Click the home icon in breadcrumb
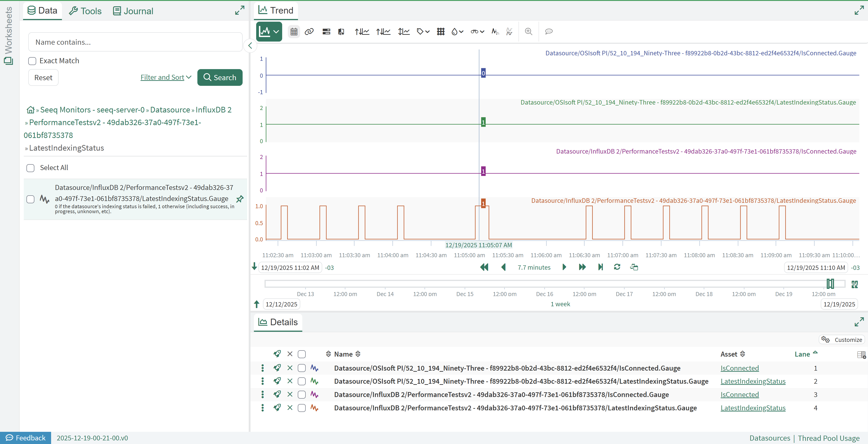This screenshot has height=444, width=868. coord(30,110)
